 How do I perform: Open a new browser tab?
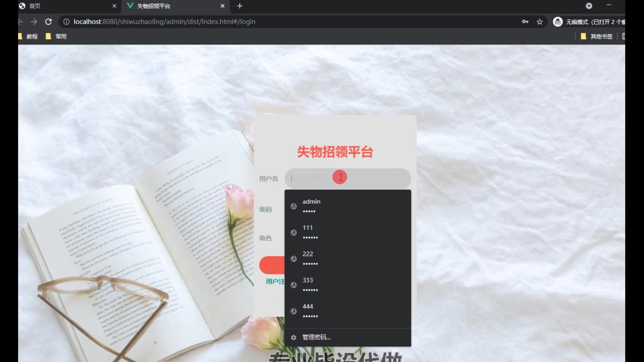coord(239,6)
